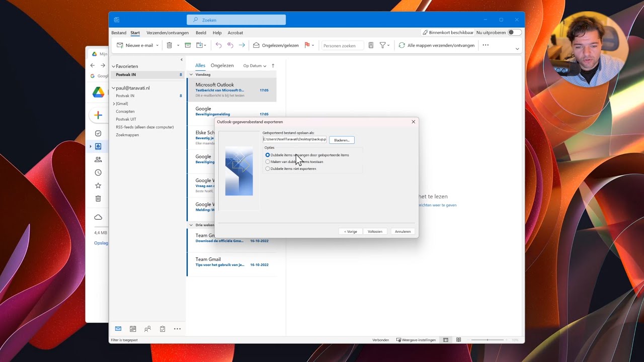Click the Reply arrow icon

tap(218, 45)
